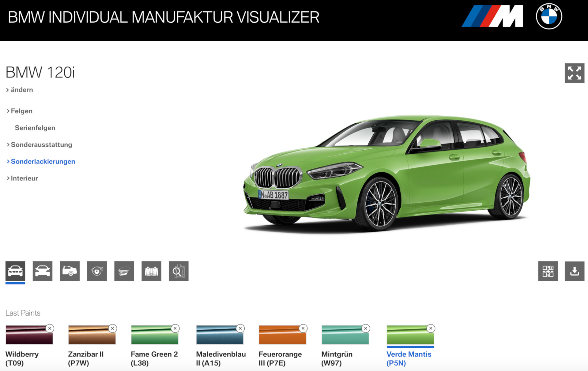588x371 pixels.
Task: Open the rear seats interior view
Action: coord(151,271)
